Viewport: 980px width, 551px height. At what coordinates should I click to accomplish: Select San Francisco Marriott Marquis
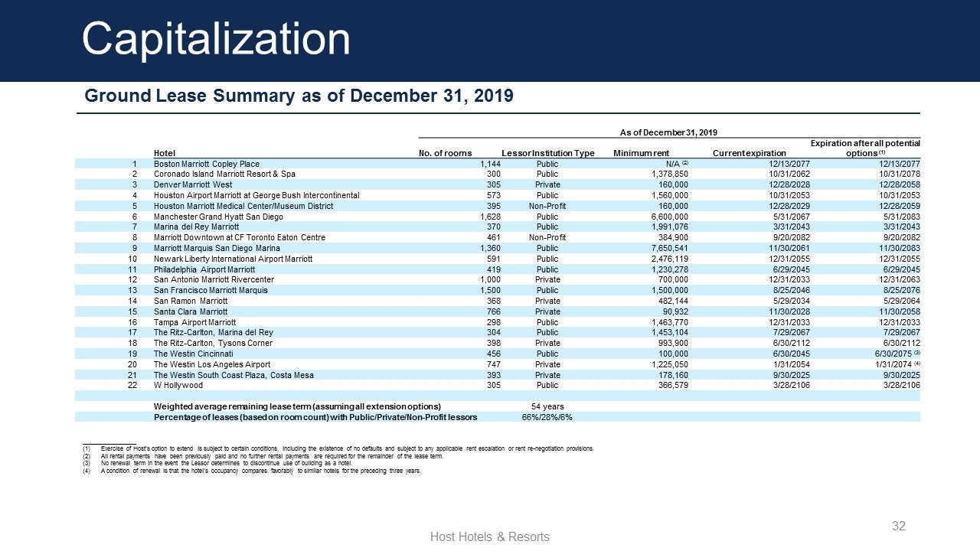pyautogui.click(x=211, y=290)
